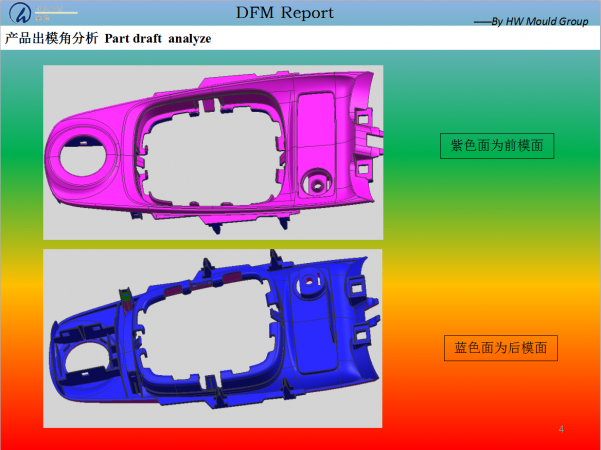This screenshot has height=450, width=601.
Task: Click the slide page number 4
Action: pyautogui.click(x=561, y=429)
